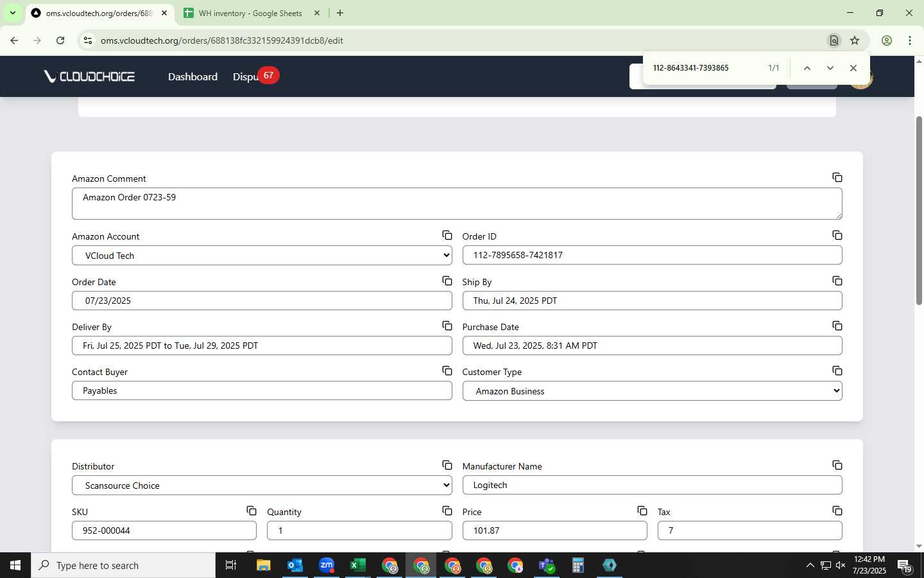Viewport: 924px width, 578px height.
Task: Copy the Amazon Account value
Action: tap(447, 235)
